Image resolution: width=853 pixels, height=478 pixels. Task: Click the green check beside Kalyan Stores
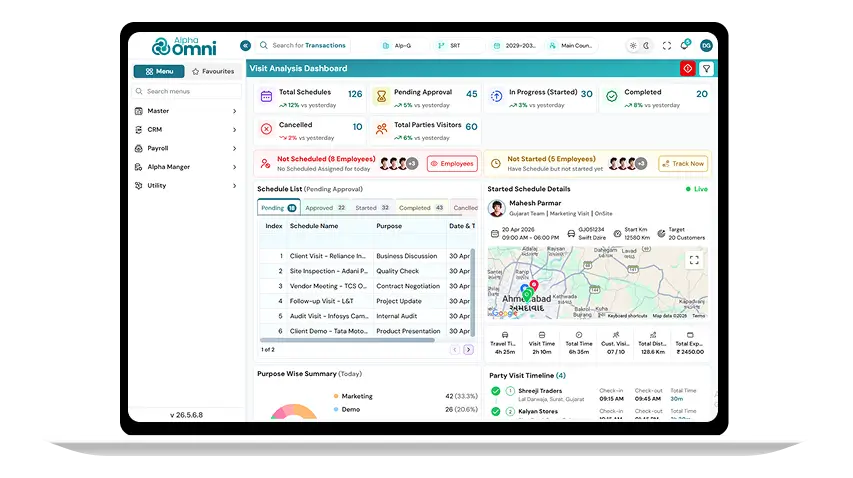(x=496, y=412)
